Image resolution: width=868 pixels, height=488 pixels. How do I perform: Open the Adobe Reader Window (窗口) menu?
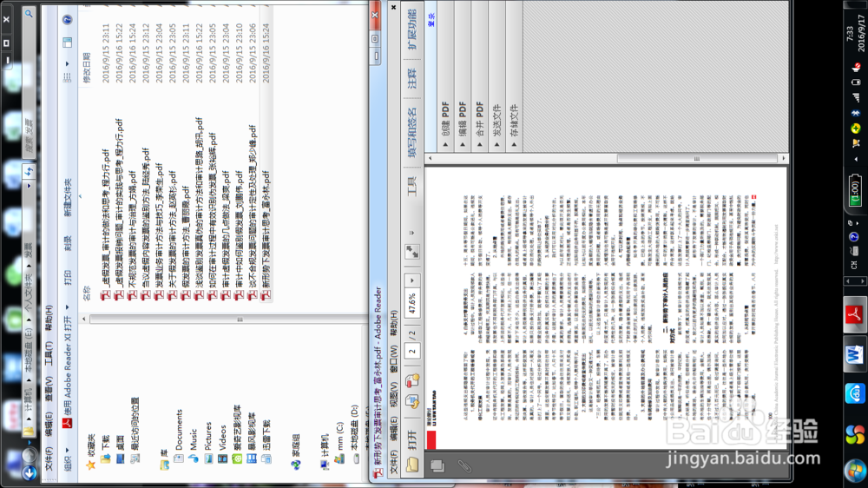tap(393, 359)
